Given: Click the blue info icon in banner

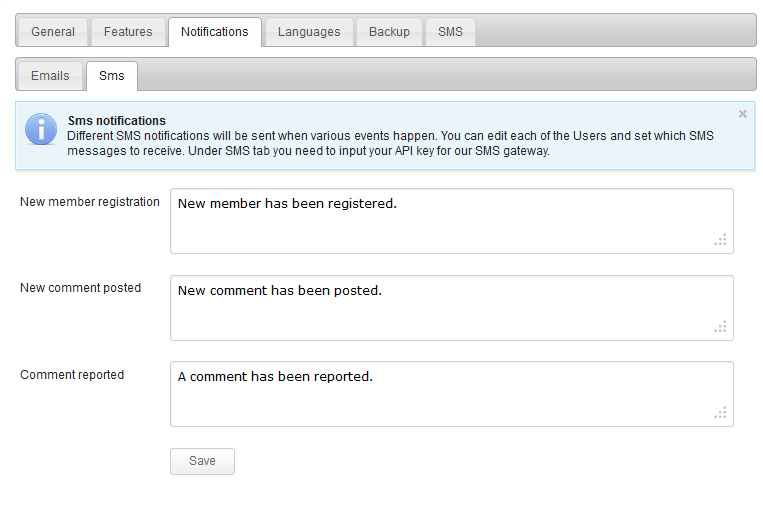Looking at the screenshot, I should click(41, 129).
